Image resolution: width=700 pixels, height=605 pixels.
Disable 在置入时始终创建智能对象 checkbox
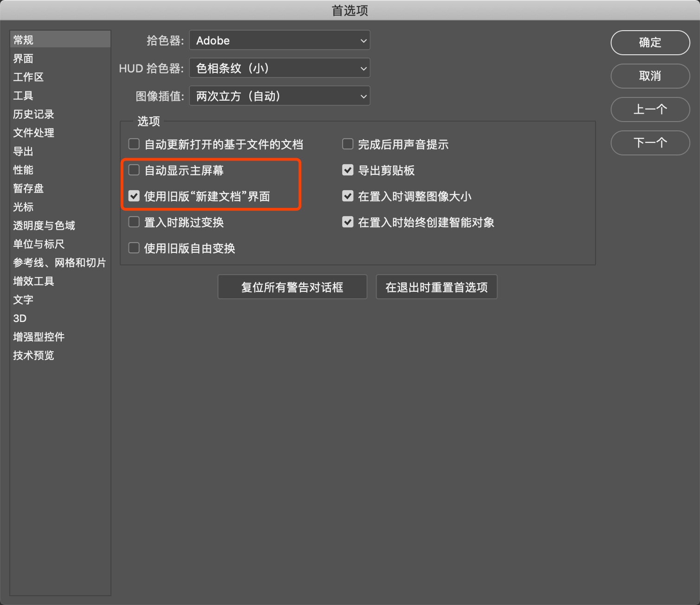point(348,222)
